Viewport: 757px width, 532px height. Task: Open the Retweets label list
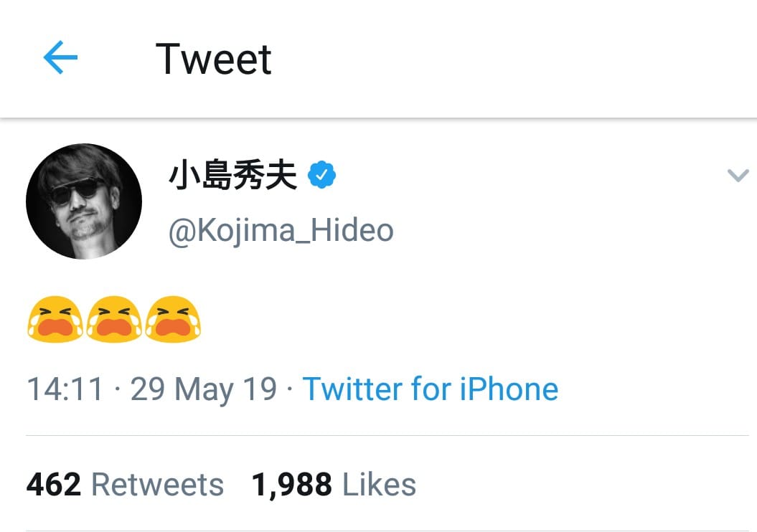157,485
